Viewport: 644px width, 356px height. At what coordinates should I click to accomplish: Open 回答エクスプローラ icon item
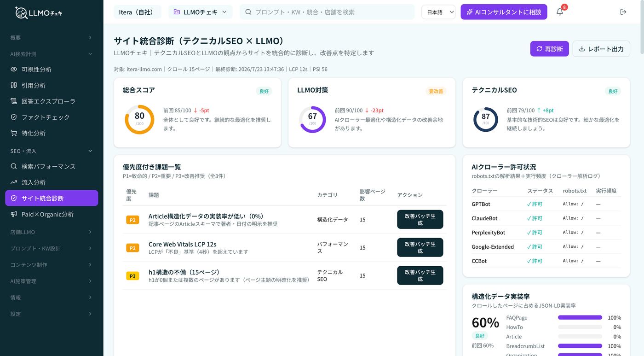coord(52,101)
